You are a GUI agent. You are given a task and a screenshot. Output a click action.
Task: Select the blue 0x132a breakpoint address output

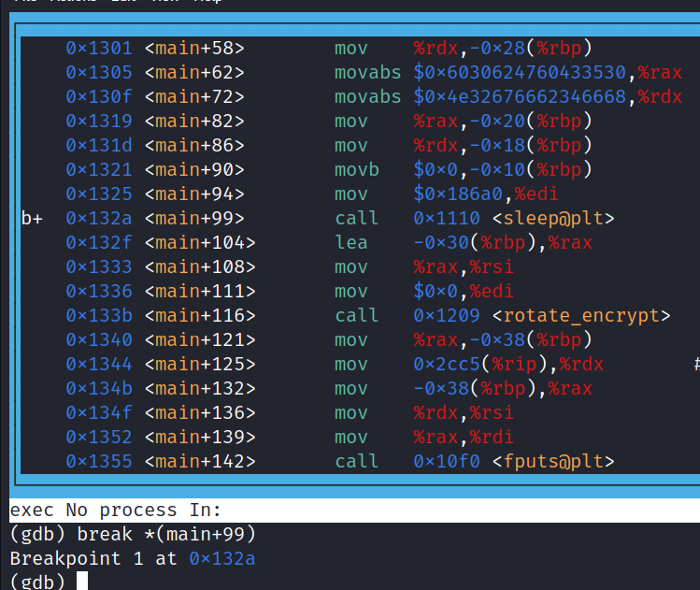tap(221, 559)
